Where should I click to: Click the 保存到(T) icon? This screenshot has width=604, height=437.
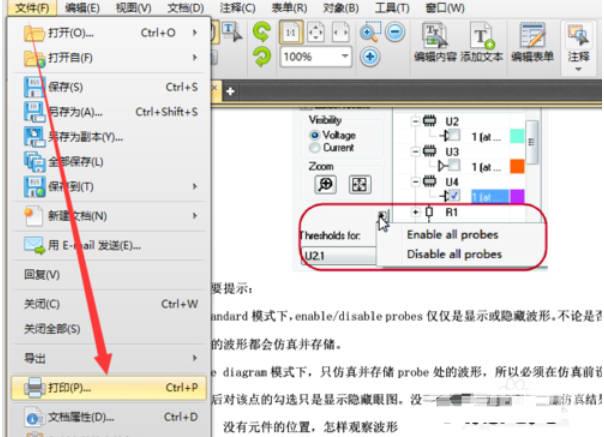coord(35,187)
